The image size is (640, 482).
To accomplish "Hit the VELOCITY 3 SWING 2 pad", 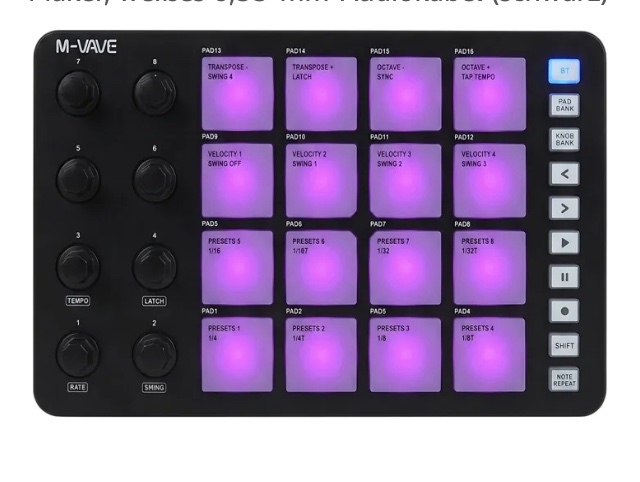I will [405, 180].
